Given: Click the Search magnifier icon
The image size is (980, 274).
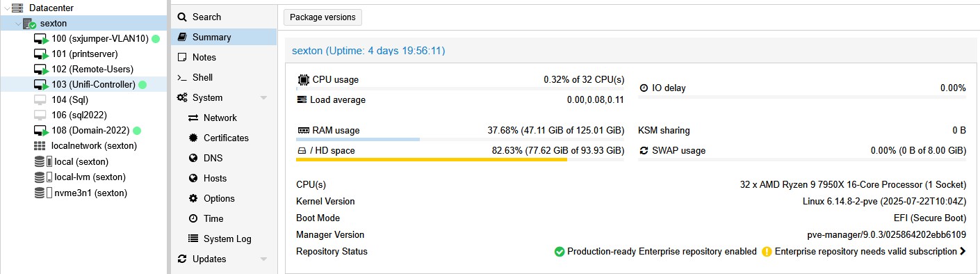Looking at the screenshot, I should 182,17.
